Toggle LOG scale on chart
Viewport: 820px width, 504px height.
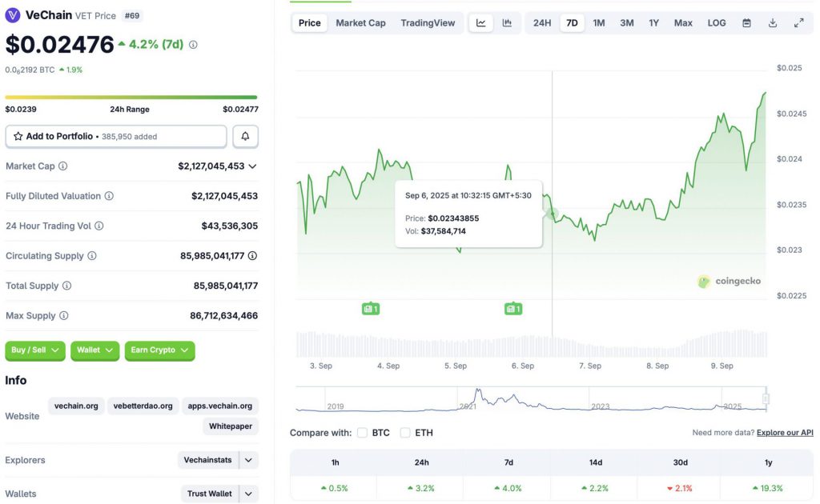pos(717,23)
